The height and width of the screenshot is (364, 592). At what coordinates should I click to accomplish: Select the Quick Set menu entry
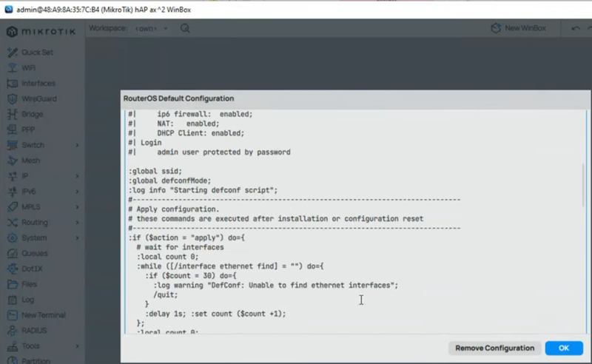coord(37,52)
